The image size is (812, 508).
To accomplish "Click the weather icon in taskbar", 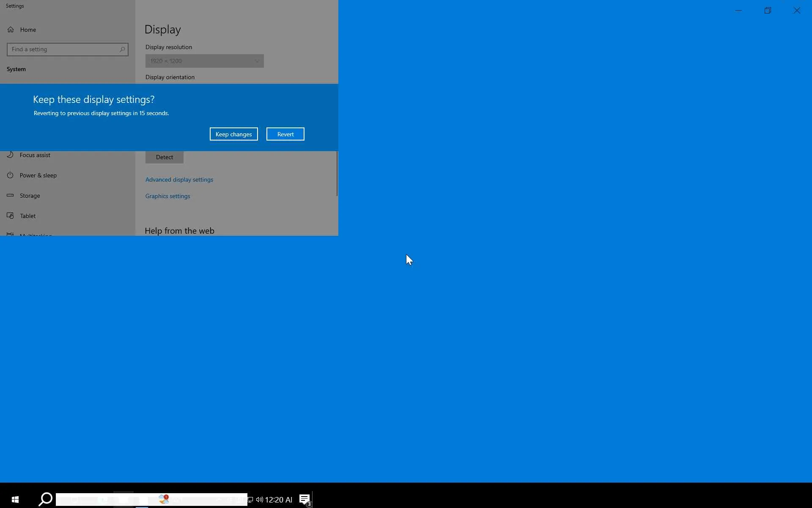I will 164,500.
